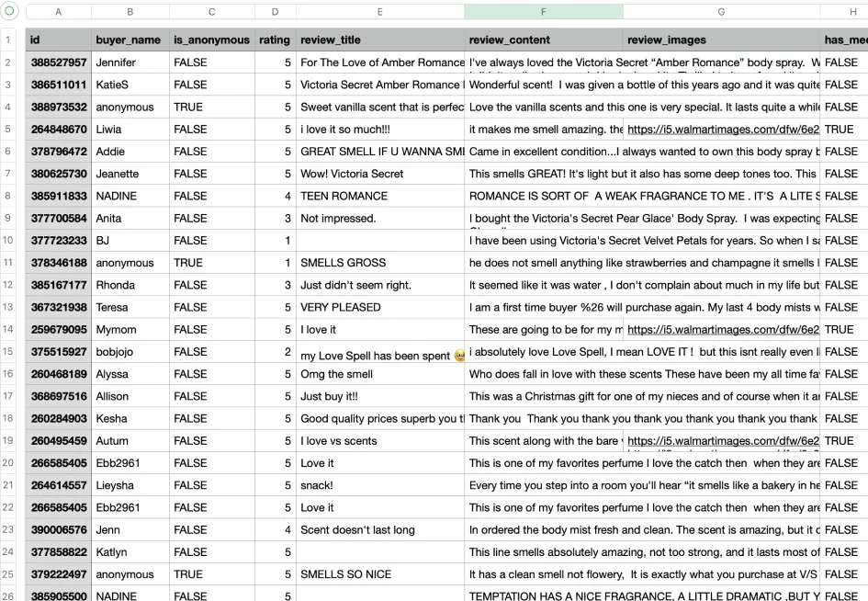Select the id cell 388527957

tap(58, 62)
